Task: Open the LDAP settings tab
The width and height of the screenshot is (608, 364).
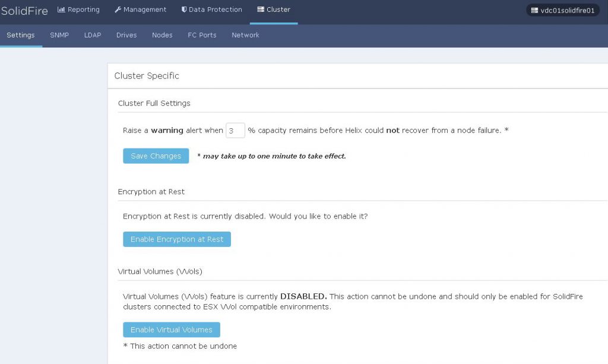Action: tap(92, 35)
